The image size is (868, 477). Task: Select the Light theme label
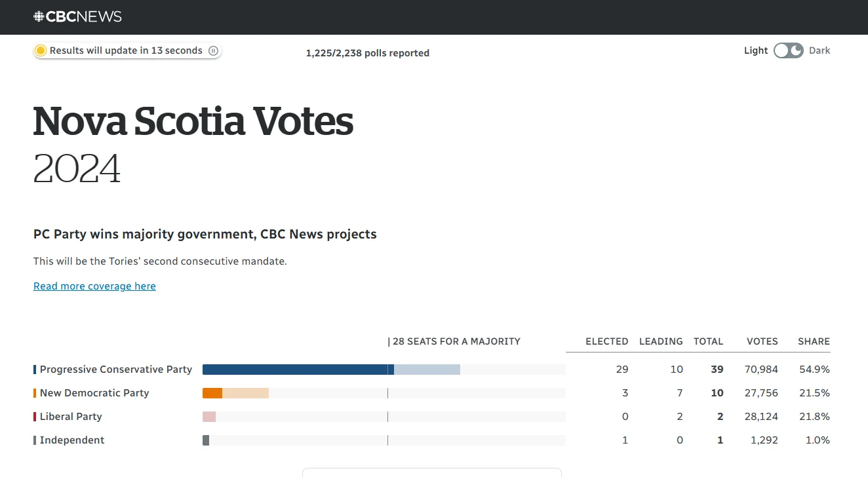coord(756,50)
